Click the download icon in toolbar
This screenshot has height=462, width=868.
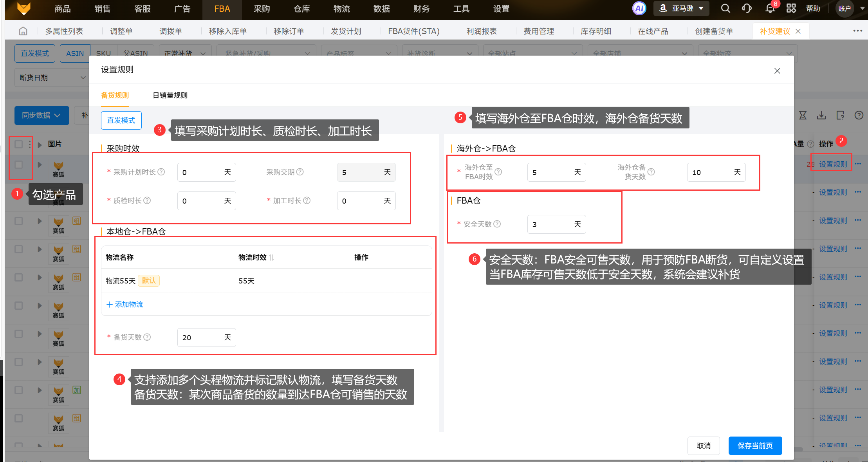(x=821, y=115)
